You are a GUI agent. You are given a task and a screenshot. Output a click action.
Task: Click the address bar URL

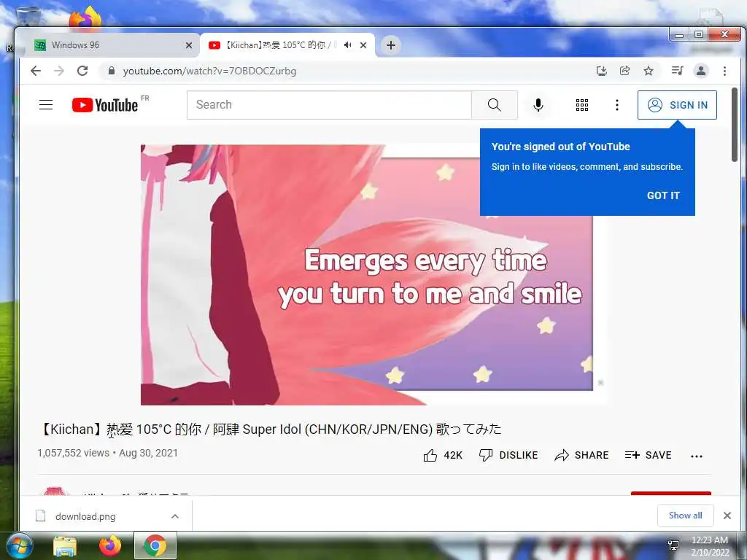(x=209, y=71)
